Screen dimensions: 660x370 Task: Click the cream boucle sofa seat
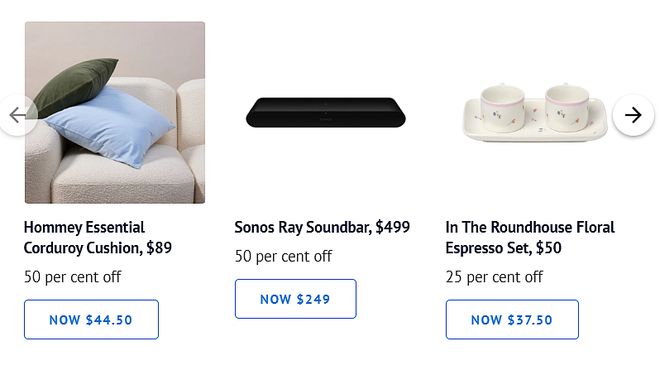tap(122, 177)
